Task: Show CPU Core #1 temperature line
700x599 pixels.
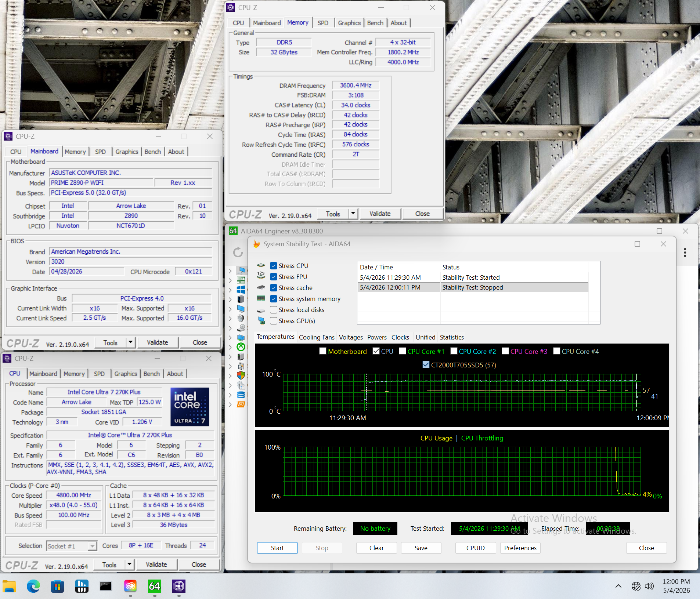Action: pos(403,351)
